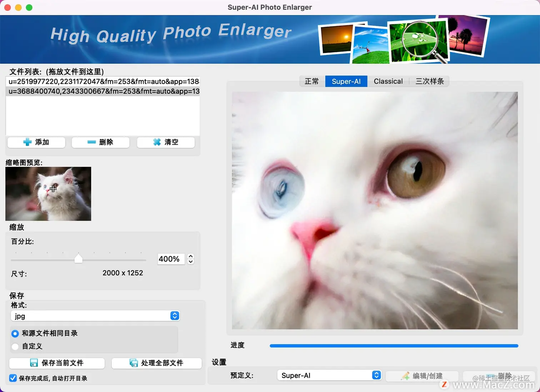
Task: Click the 删除 (delete) file button
Action: [x=100, y=142]
